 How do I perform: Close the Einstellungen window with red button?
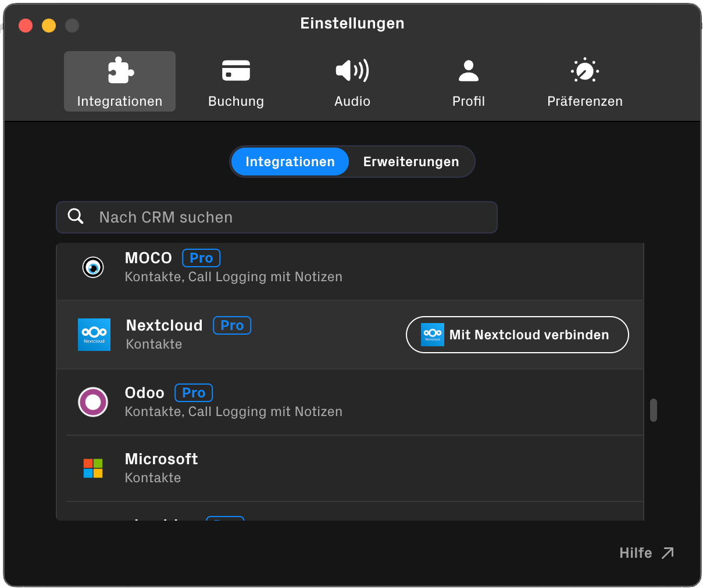point(26,26)
